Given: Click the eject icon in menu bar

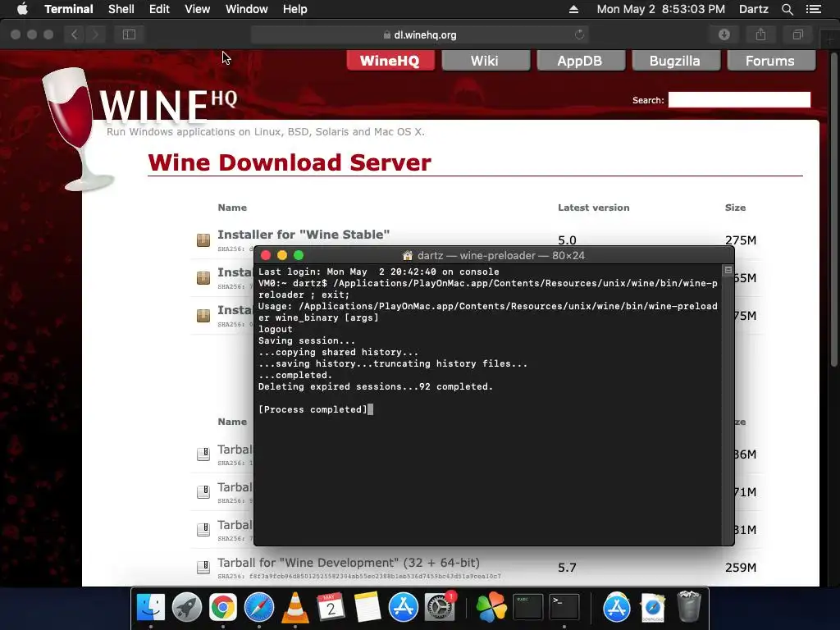Looking at the screenshot, I should pyautogui.click(x=573, y=9).
